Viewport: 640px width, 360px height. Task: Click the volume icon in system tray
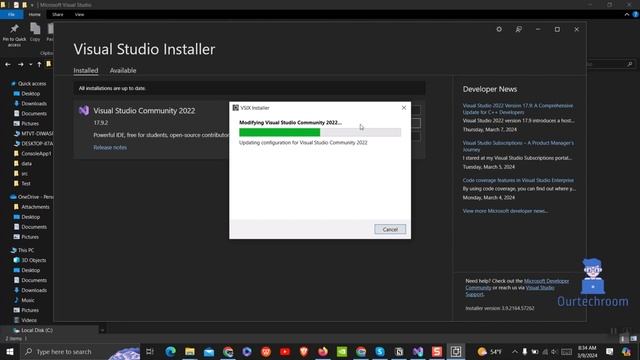tap(554, 351)
